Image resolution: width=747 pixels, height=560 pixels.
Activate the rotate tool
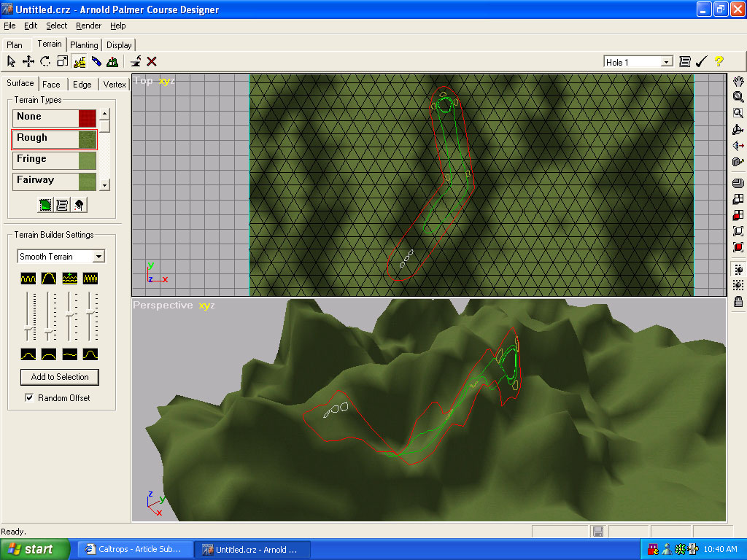[45, 61]
